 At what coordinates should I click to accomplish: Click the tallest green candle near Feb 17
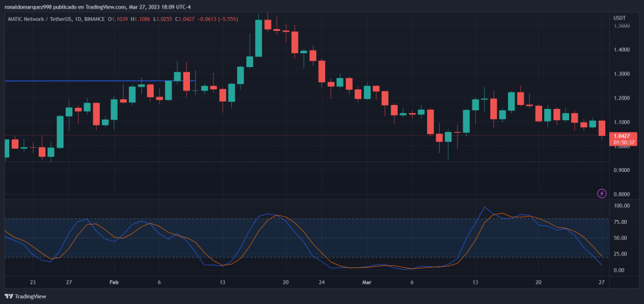click(258, 38)
